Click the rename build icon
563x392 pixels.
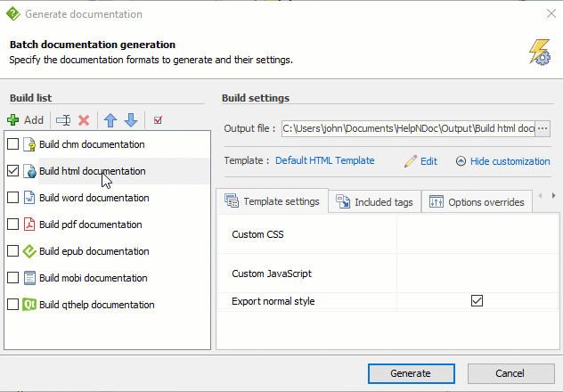tap(62, 120)
